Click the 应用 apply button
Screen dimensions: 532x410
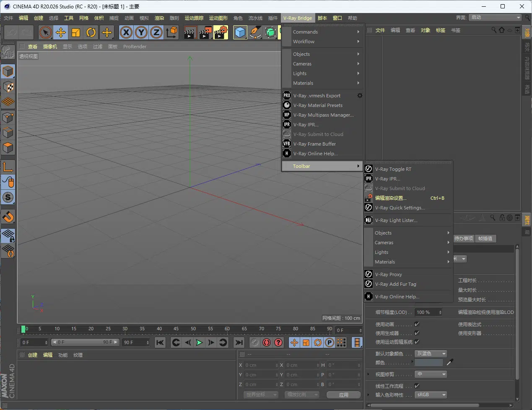[344, 395]
